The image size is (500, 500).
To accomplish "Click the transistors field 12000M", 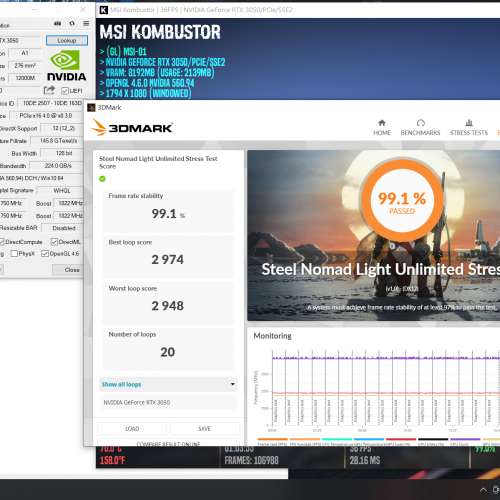I will tap(25, 78).
